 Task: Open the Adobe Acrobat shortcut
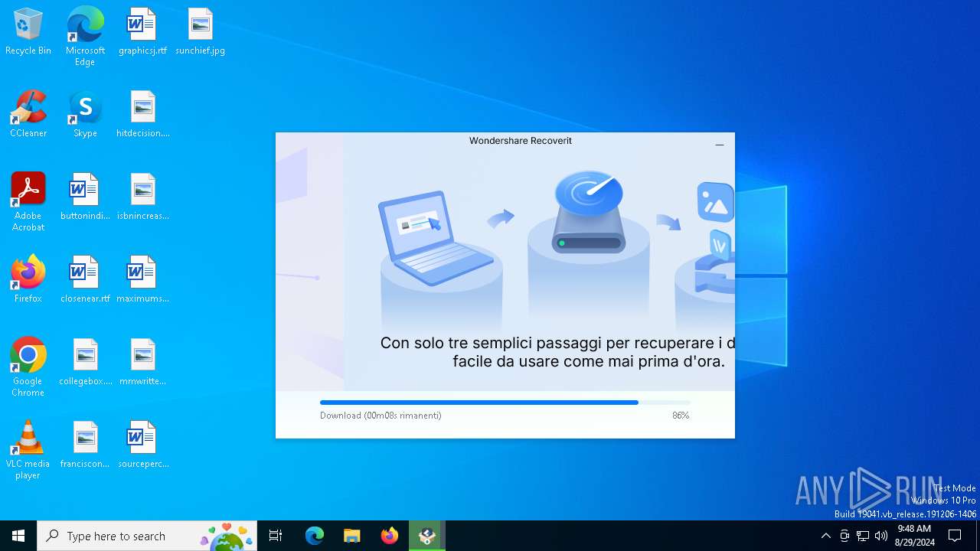pyautogui.click(x=28, y=202)
